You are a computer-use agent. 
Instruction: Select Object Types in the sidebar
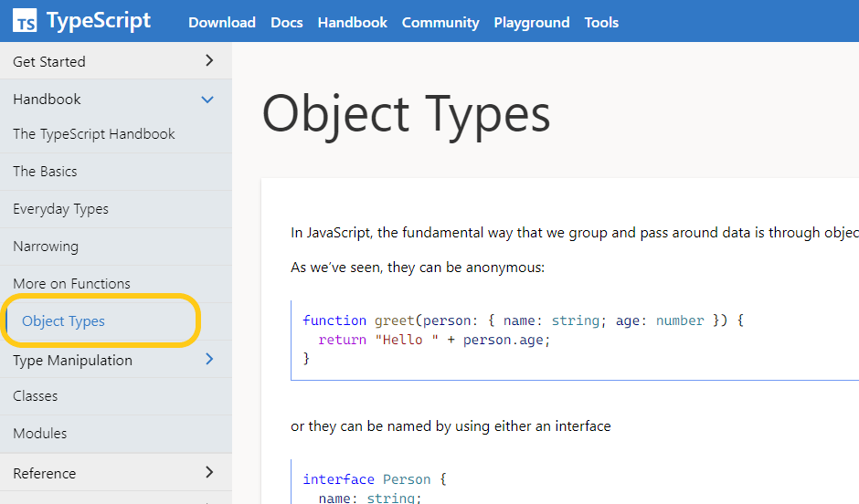pos(64,321)
